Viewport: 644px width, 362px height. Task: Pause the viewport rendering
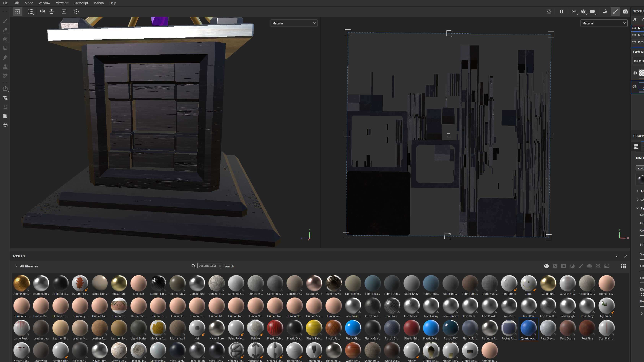click(x=561, y=11)
